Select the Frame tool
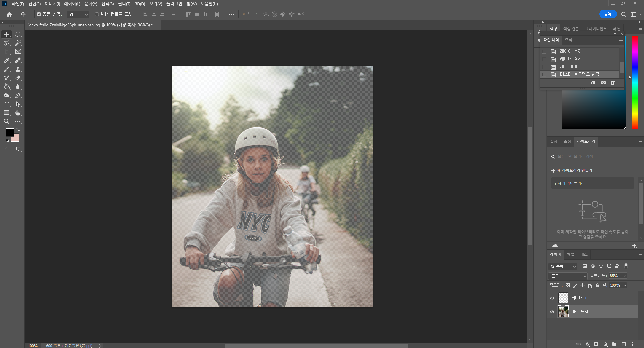The width and height of the screenshot is (644, 348). point(18,52)
